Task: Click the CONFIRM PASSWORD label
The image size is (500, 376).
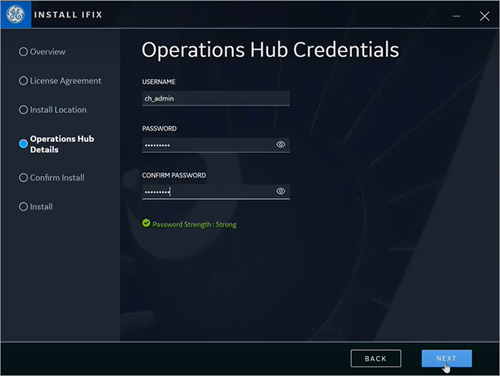Action: pos(174,175)
